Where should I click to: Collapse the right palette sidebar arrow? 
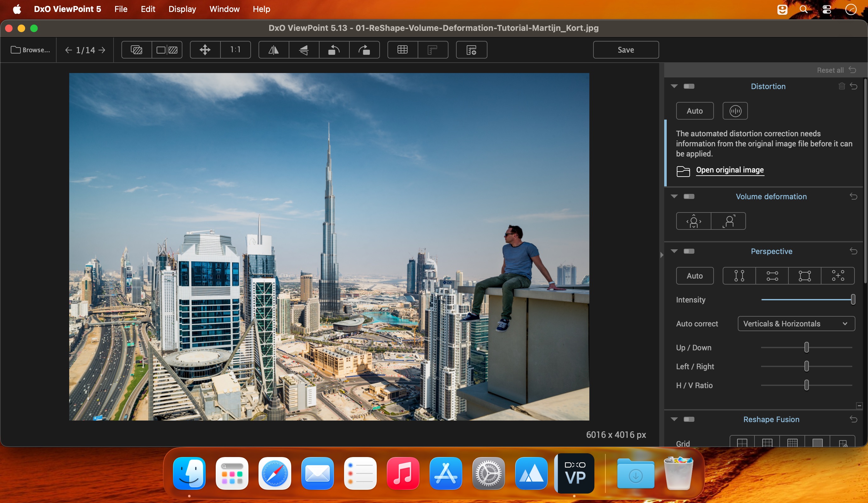[662, 255]
